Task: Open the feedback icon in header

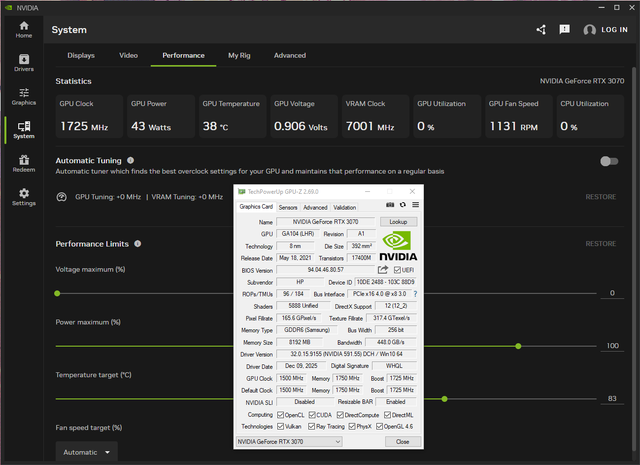Action: (x=564, y=29)
